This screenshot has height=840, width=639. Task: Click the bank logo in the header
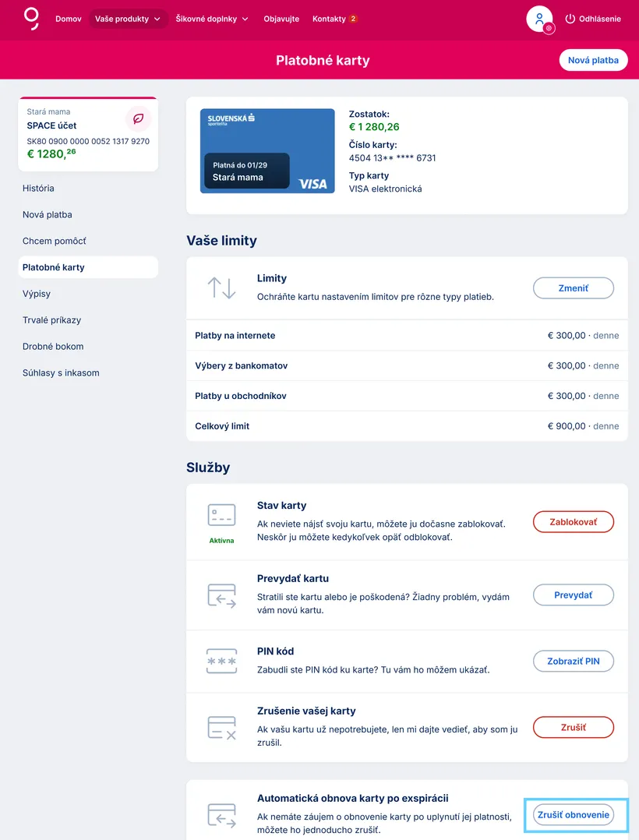[x=31, y=18]
